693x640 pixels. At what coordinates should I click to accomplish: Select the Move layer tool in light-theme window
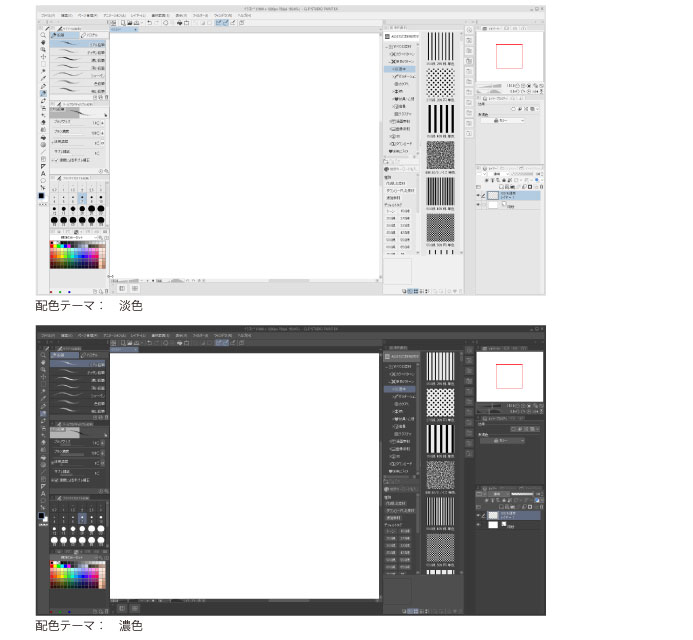43,57
